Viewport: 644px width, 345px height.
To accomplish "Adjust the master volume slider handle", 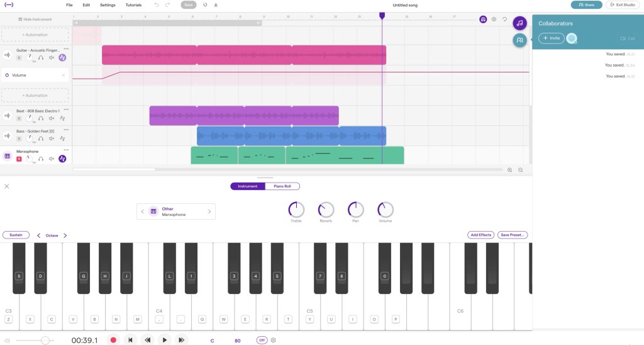I will tap(45, 340).
